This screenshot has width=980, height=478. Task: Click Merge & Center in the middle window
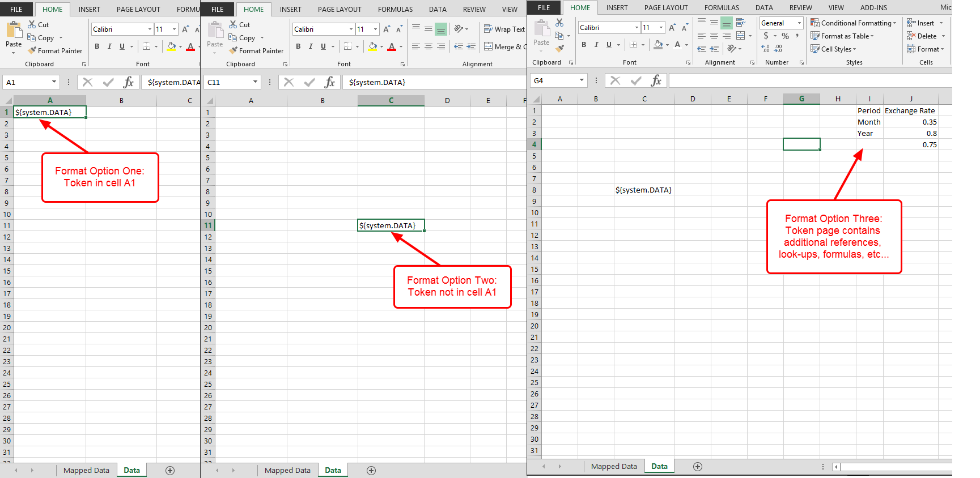(x=505, y=46)
